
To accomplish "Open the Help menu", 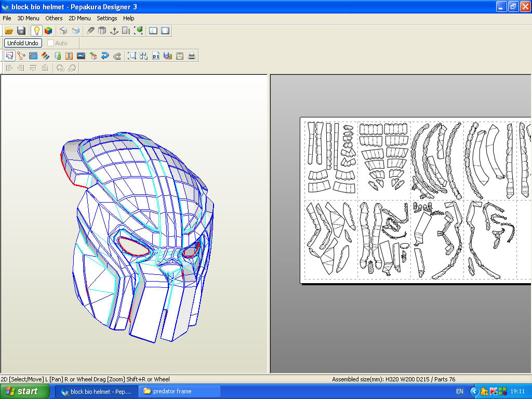I will (x=129, y=18).
